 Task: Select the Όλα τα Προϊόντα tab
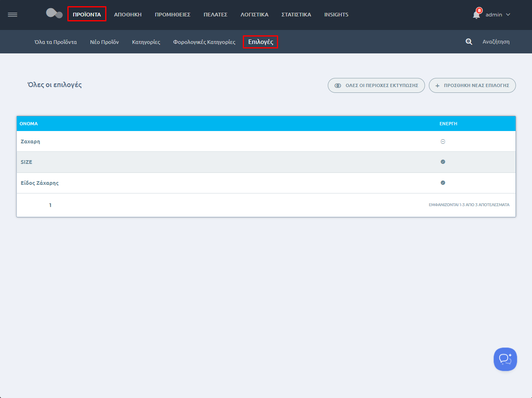click(55, 42)
